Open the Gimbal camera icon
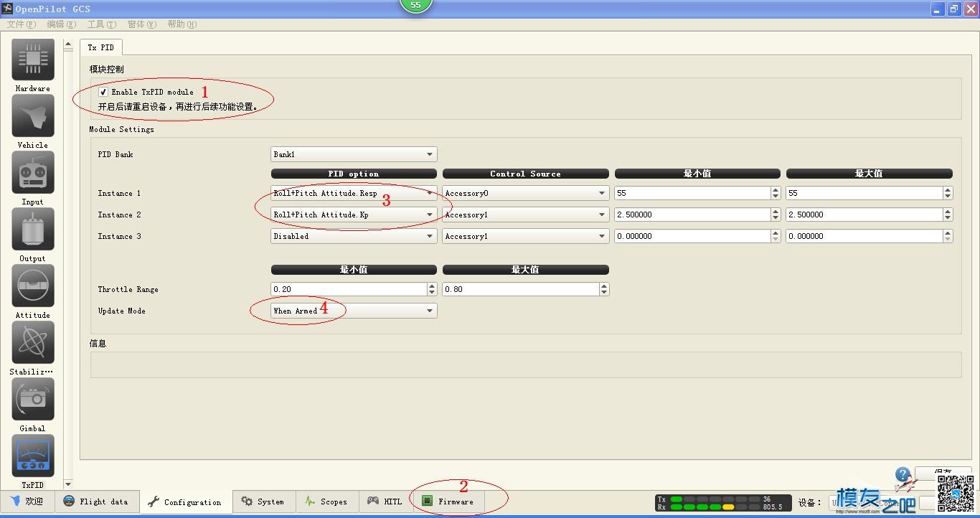Image resolution: width=980 pixels, height=518 pixels. click(33, 400)
